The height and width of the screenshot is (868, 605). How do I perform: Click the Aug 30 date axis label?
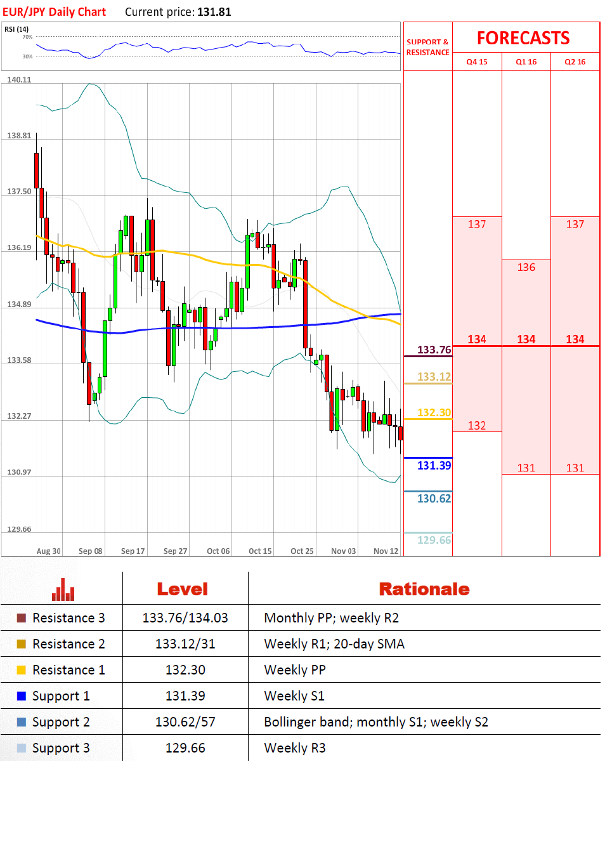pyautogui.click(x=49, y=551)
